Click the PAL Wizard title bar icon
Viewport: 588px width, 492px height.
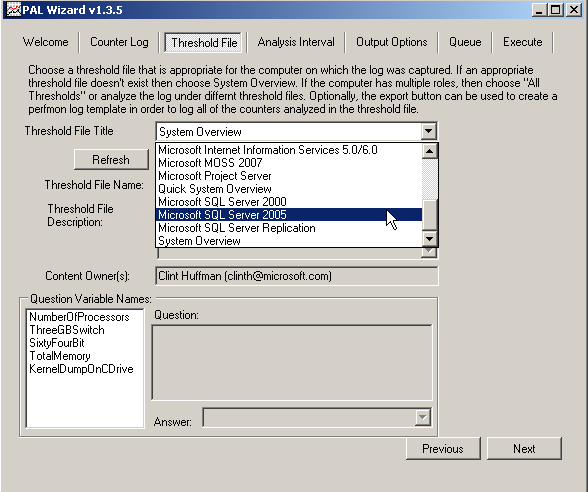(x=14, y=9)
